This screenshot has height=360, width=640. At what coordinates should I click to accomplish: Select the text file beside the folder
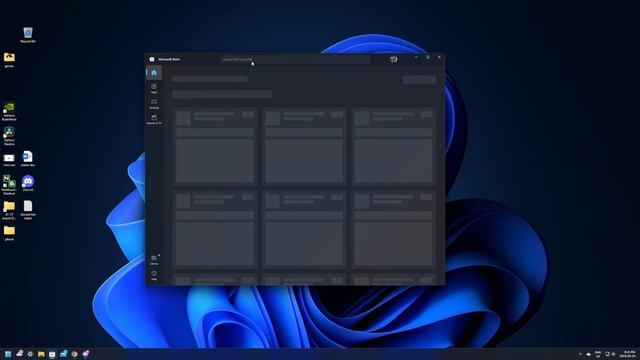point(28,210)
